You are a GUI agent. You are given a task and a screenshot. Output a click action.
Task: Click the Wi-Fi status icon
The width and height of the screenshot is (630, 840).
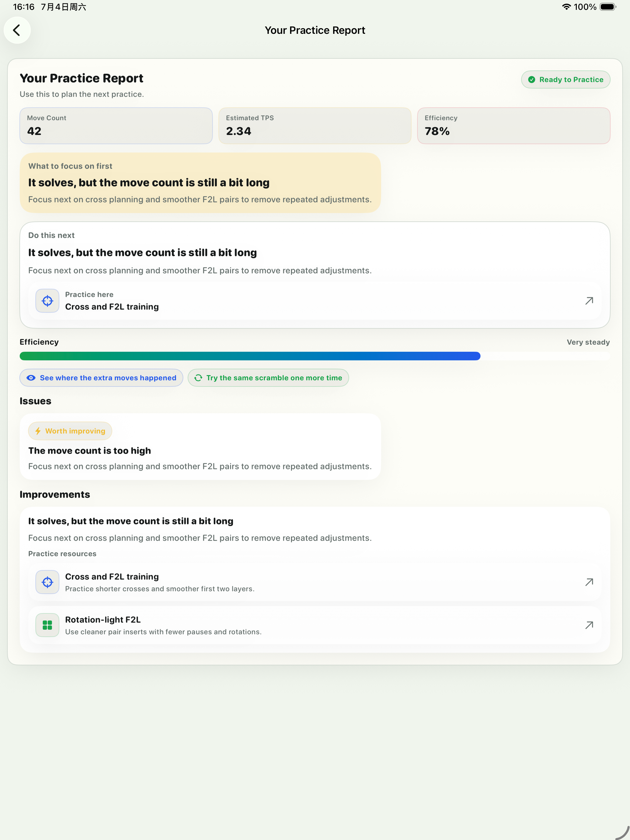(x=566, y=7)
